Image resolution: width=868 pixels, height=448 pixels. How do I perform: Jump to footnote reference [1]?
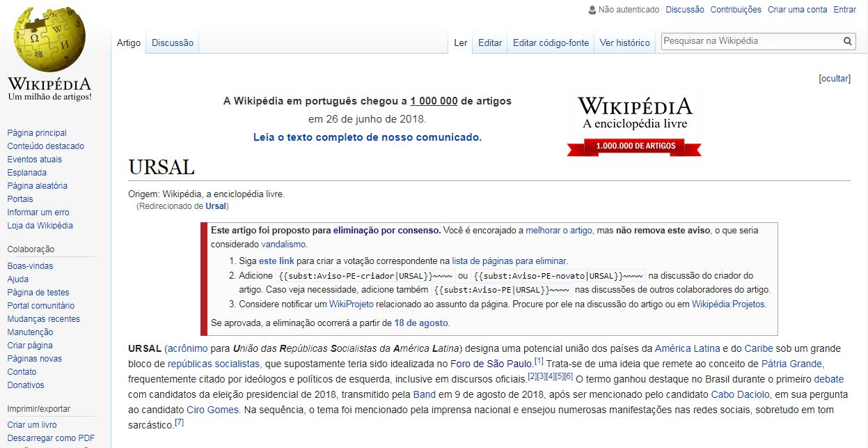tap(539, 361)
